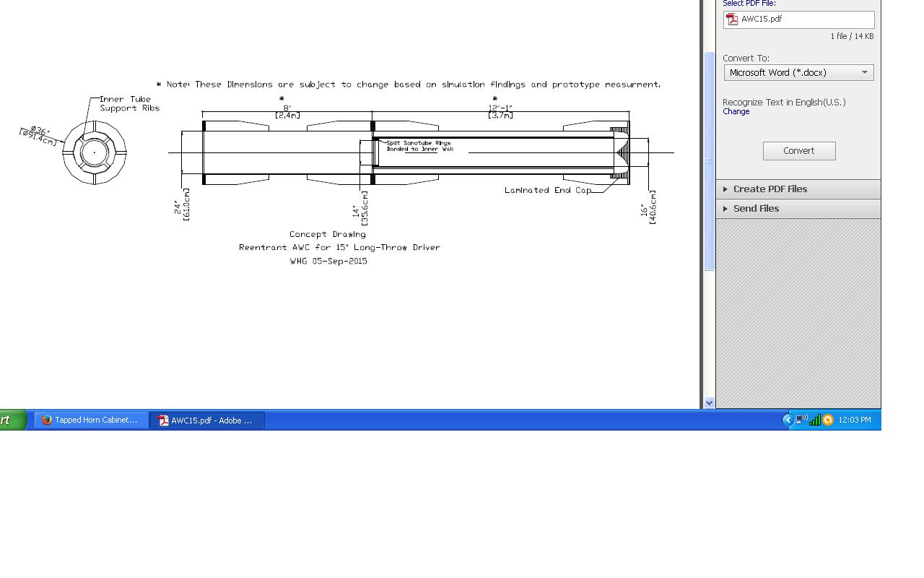The height and width of the screenshot is (578, 924).
Task: Click the vertical scrollbar thumb
Action: tap(709, 161)
